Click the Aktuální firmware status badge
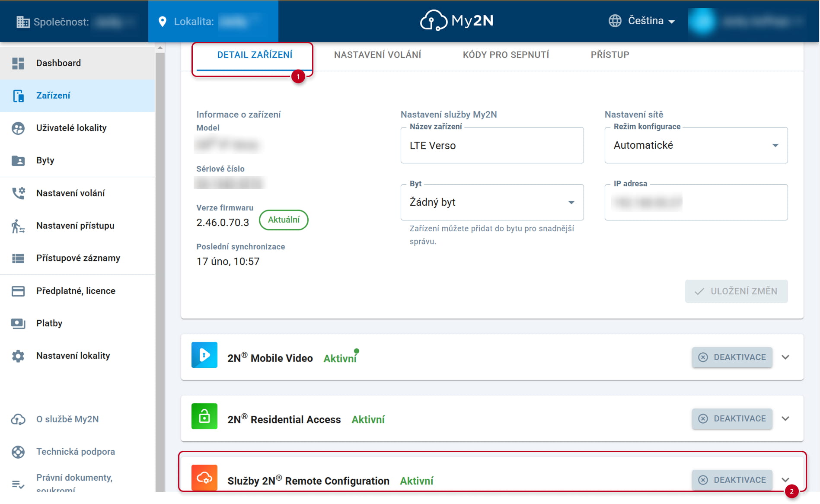Viewport: 820px width, 504px height. [284, 220]
